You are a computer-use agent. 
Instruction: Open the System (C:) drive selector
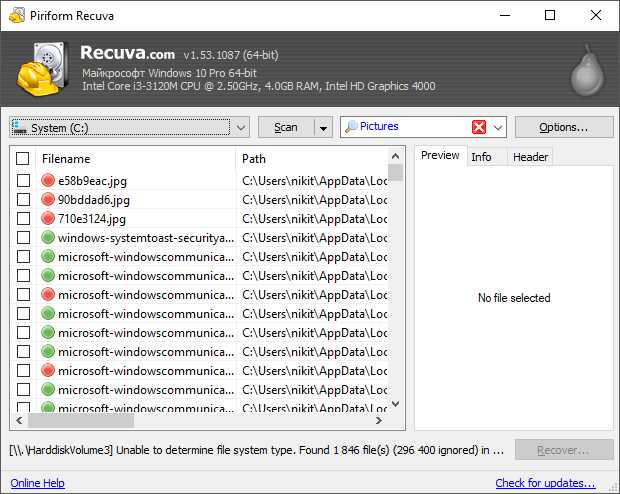click(x=129, y=127)
